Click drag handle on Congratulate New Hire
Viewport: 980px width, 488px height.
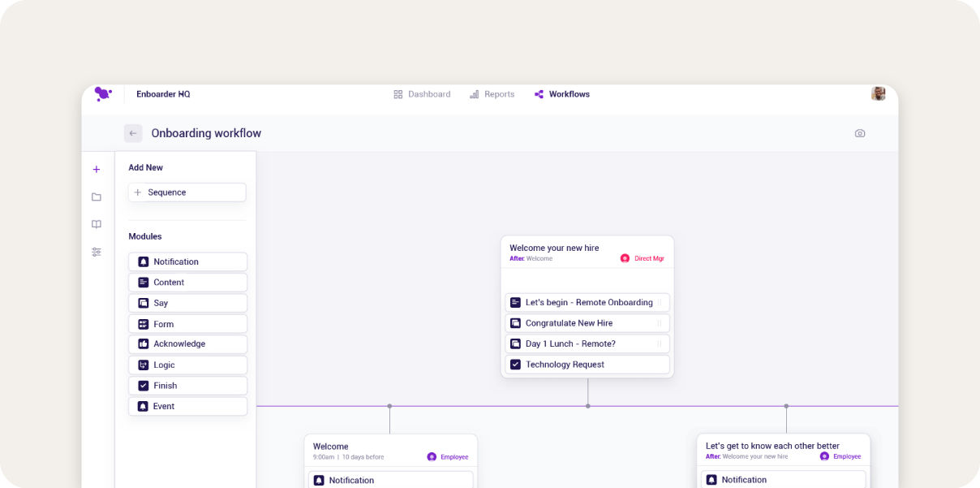click(x=660, y=323)
